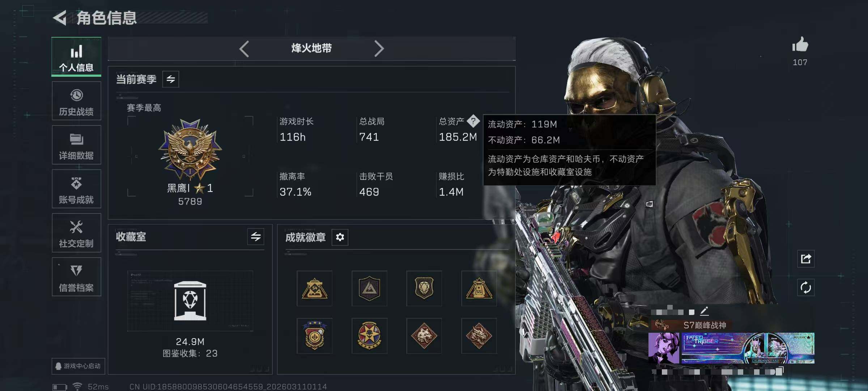Screen dimensions: 868x391
Task: Click the edit pencil next to player name
Action: coord(704,311)
